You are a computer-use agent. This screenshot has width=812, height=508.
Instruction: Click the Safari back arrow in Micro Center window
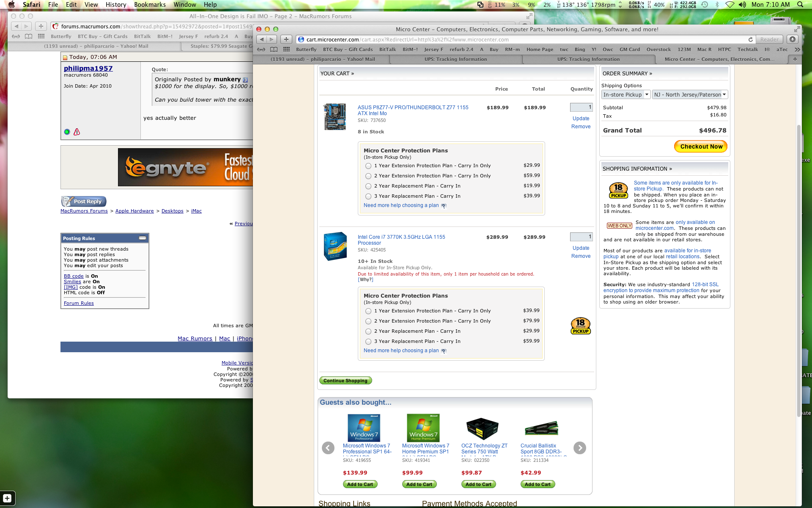pyautogui.click(x=262, y=39)
